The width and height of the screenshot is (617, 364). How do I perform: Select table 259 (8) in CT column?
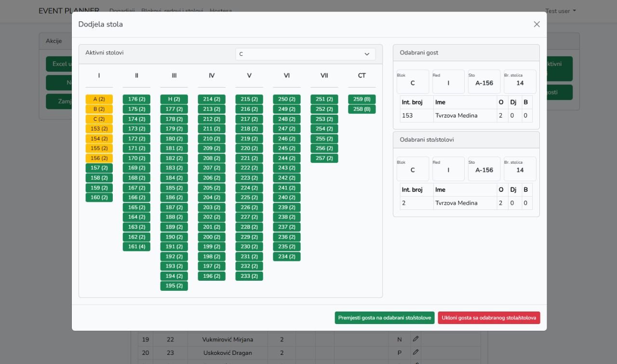click(362, 99)
